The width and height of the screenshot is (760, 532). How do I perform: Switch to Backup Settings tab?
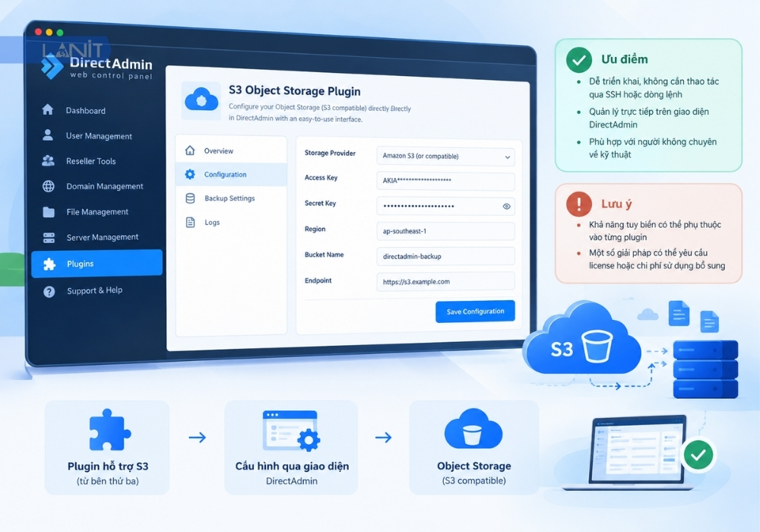pos(231,198)
